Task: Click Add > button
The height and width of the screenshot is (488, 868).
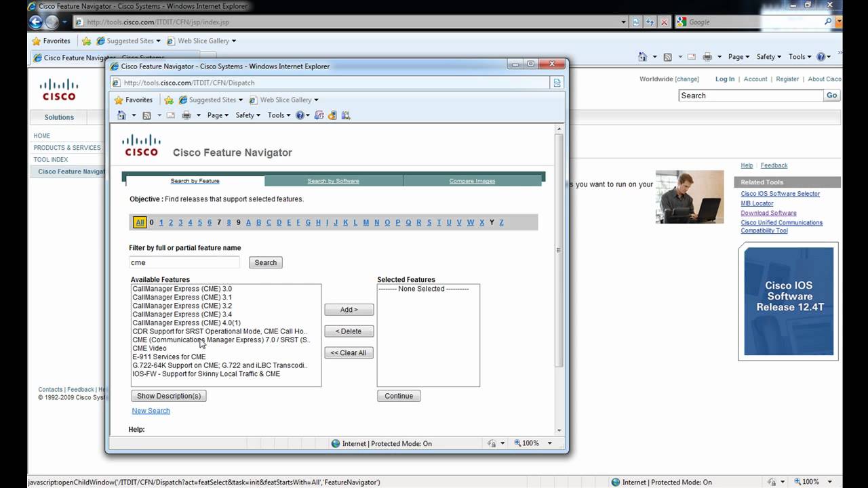Action: [349, 310]
